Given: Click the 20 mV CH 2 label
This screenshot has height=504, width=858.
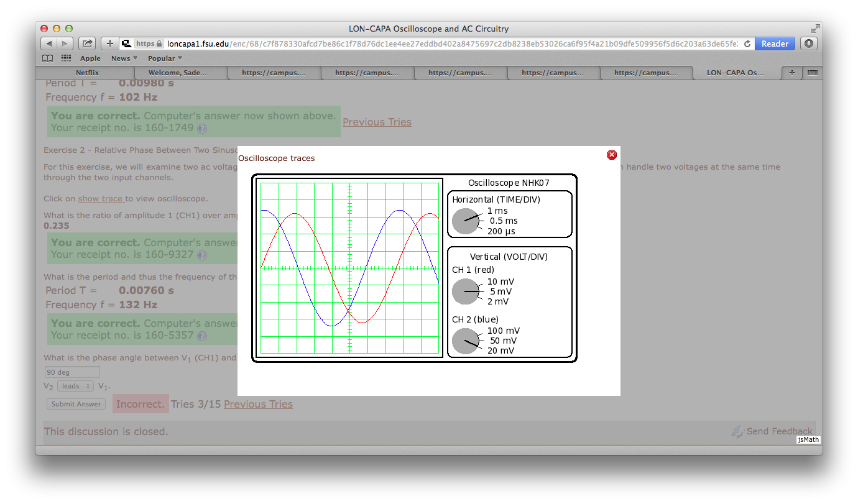Looking at the screenshot, I should point(500,351).
